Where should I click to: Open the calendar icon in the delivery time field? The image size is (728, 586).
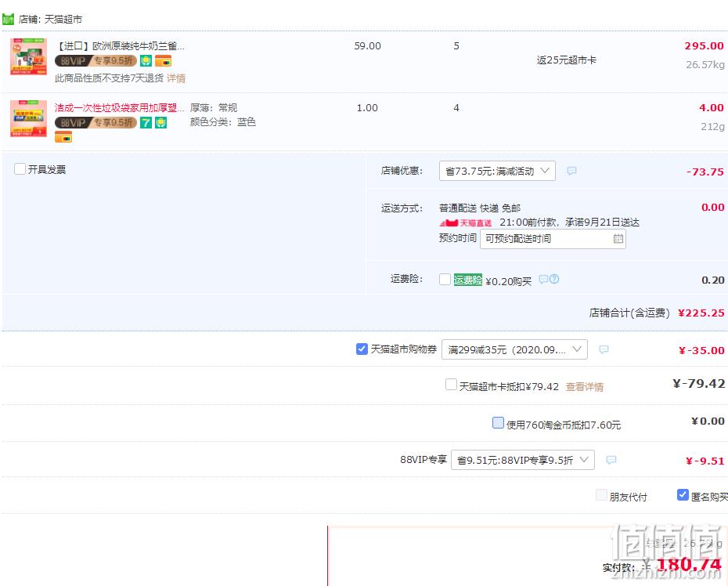618,239
